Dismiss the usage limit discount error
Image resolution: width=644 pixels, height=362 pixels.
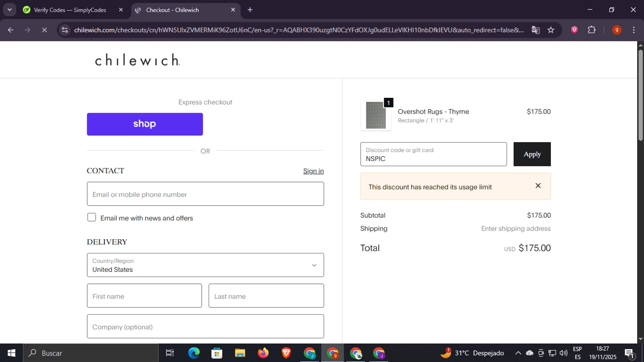click(538, 186)
